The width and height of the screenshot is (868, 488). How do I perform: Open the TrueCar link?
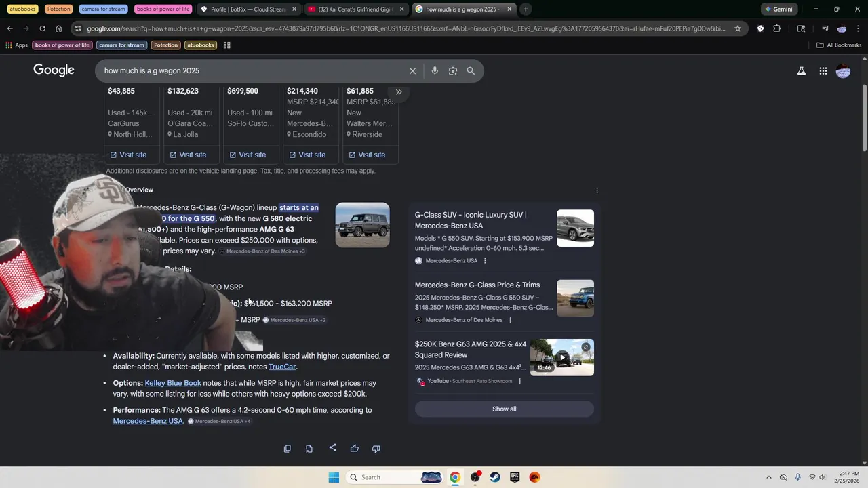pyautogui.click(x=282, y=367)
